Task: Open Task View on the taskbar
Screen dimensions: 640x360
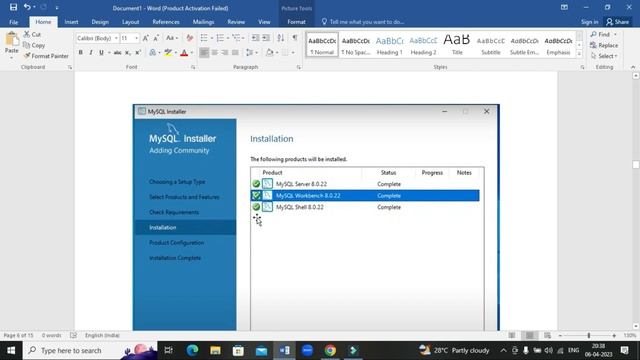Action: point(169,350)
